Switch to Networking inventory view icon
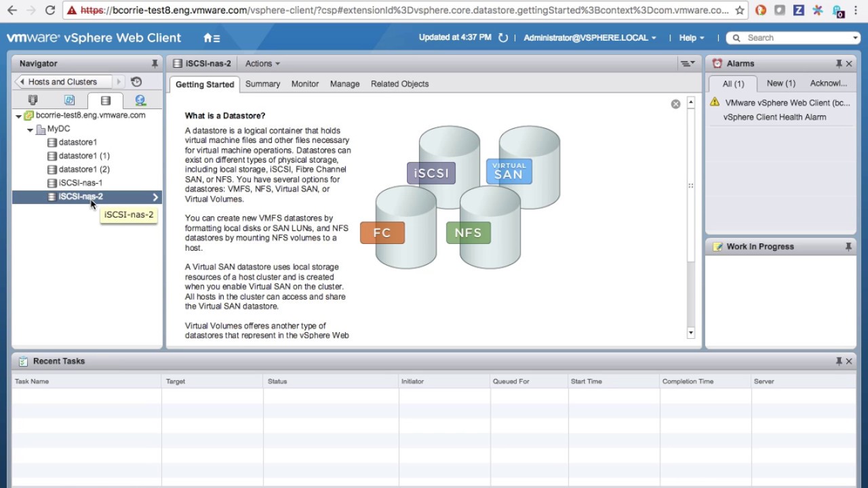The image size is (868, 488). point(140,100)
